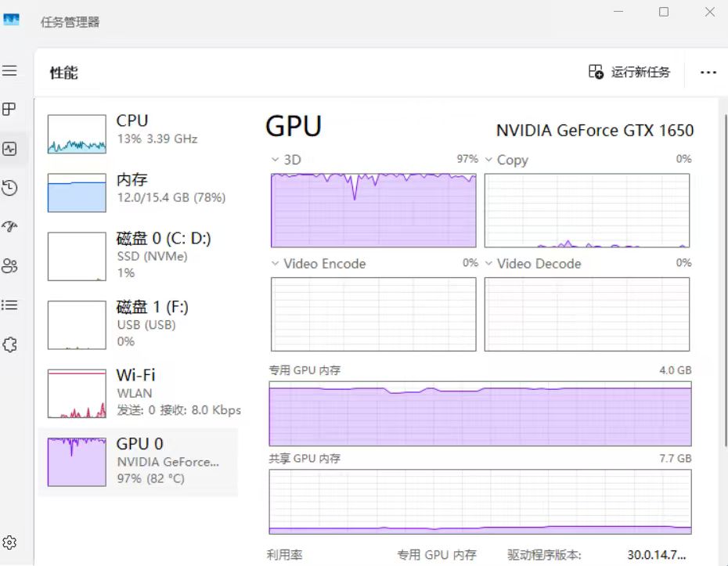Maximize the Task Manager window

click(x=664, y=12)
